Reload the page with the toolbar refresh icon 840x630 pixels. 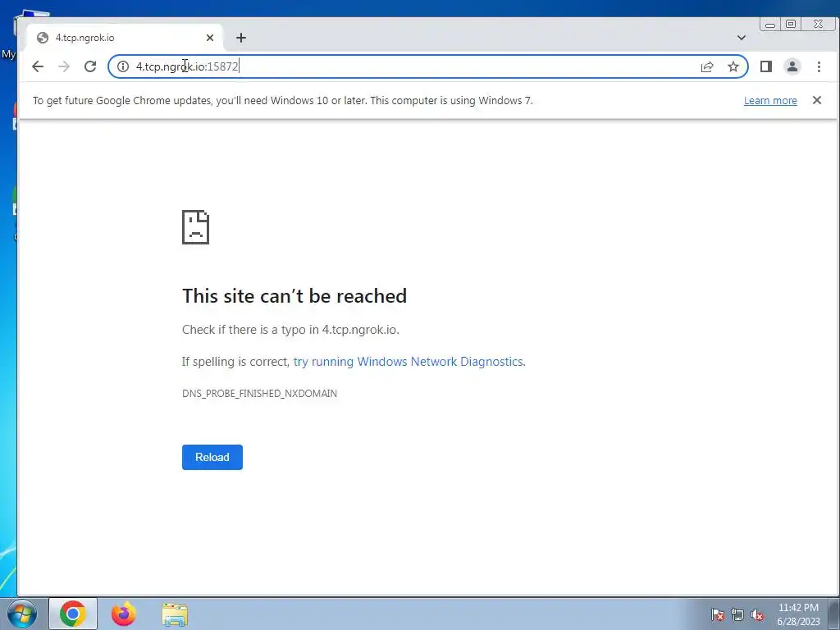[x=90, y=66]
